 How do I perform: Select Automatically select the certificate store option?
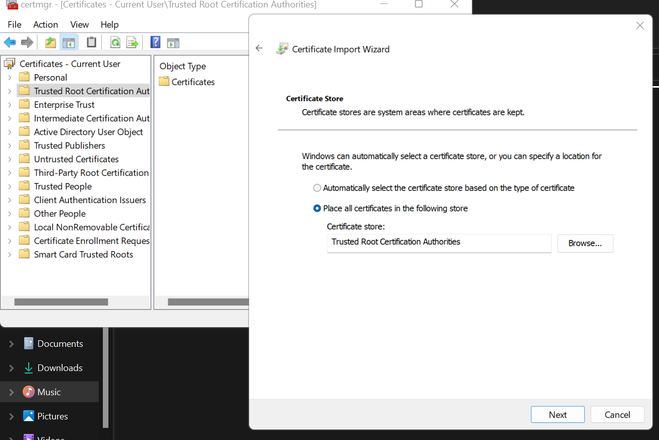click(317, 188)
